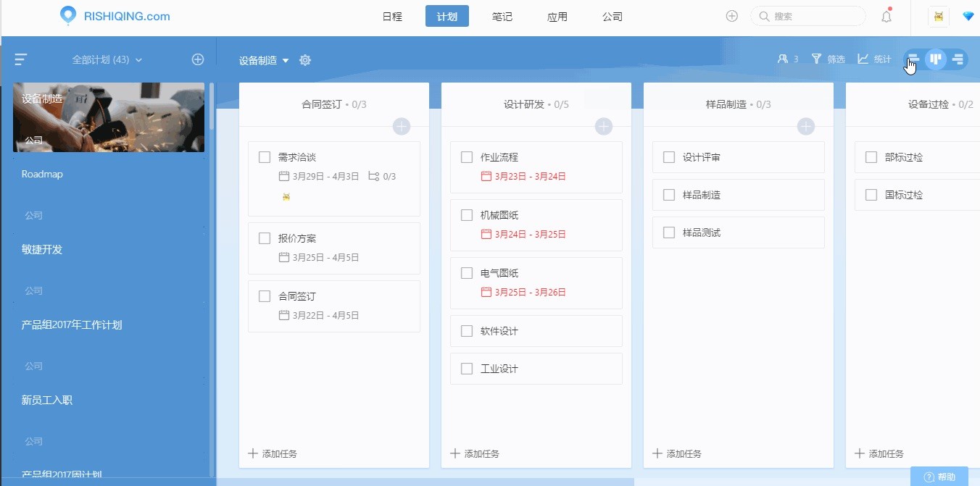Check off the 国标过检 task
The image size is (980, 486).
click(871, 195)
